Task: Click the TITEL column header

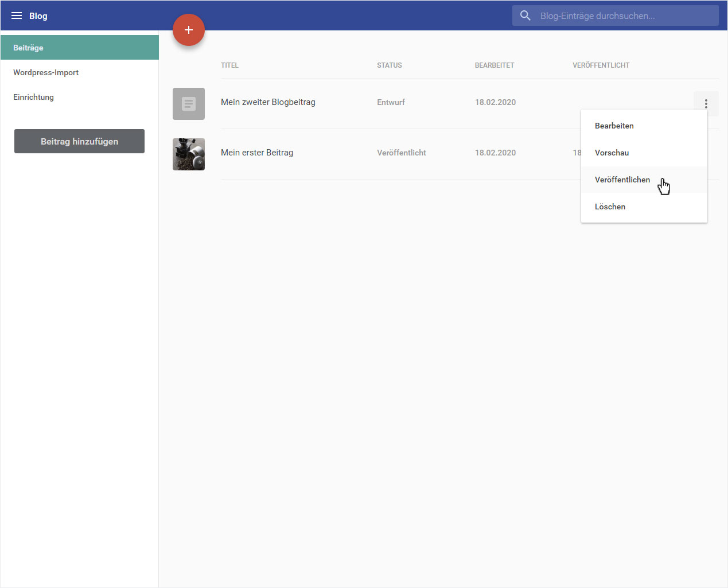Action: pyautogui.click(x=229, y=65)
